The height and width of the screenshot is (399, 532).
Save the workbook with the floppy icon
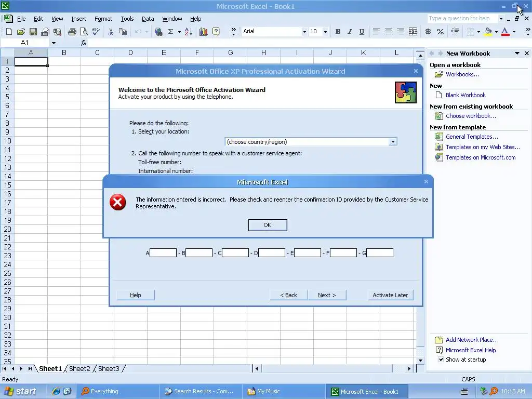coord(33,32)
